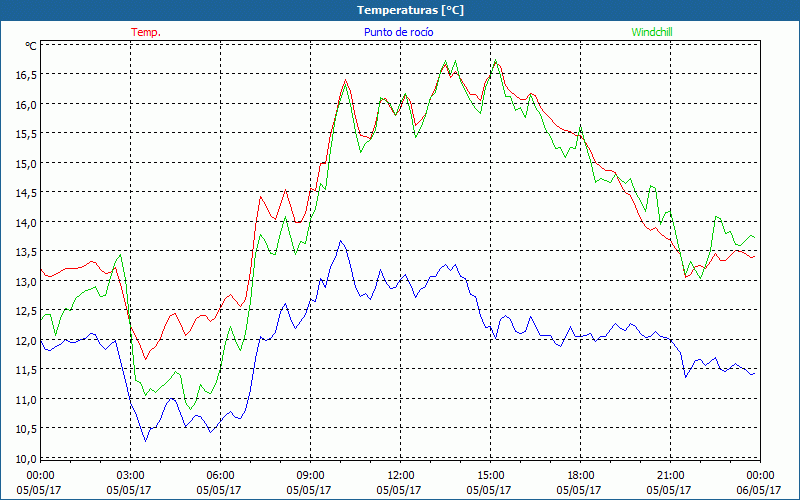Click the 15,5 y-axis value
Viewport: 800px width, 500px height.
click(26, 134)
